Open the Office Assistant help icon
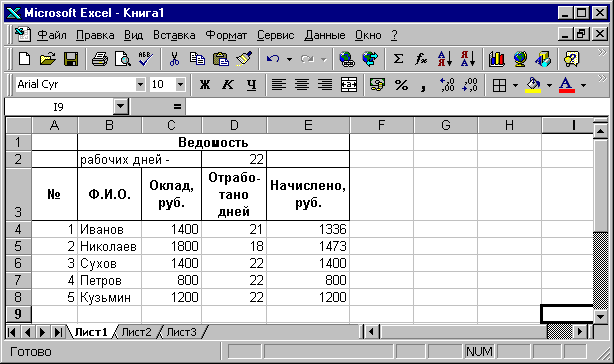 (571, 59)
